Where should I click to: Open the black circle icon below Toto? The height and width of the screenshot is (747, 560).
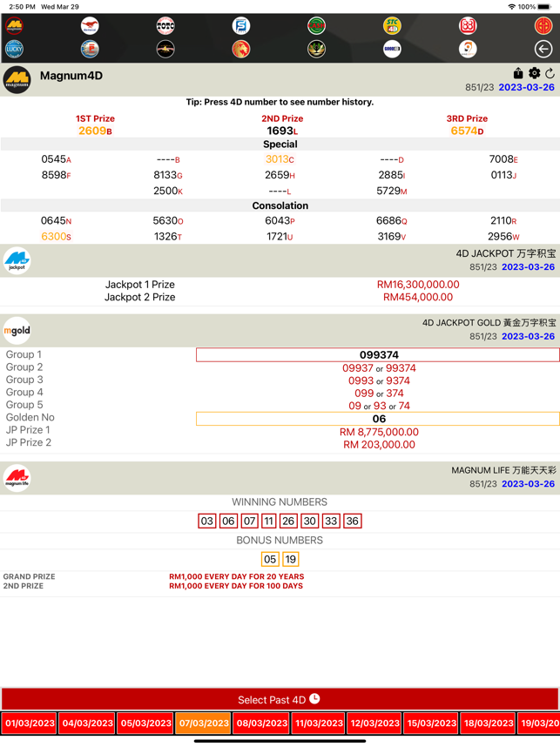point(165,49)
